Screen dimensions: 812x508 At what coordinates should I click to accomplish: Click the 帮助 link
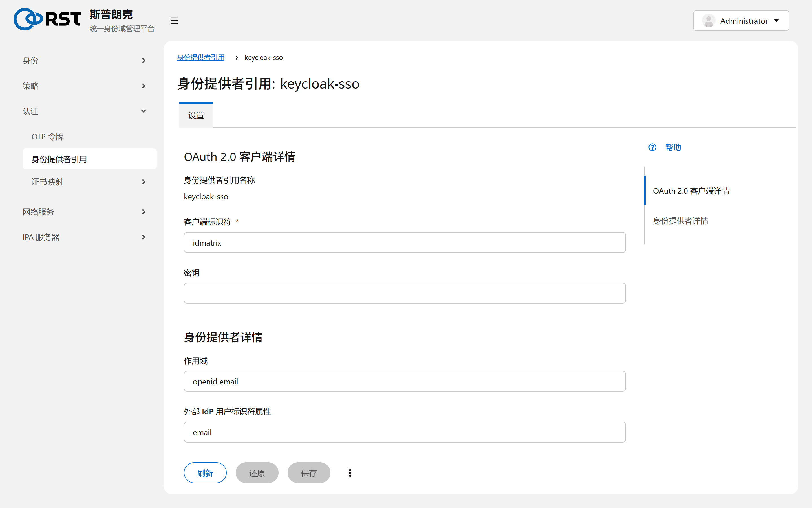pos(673,147)
